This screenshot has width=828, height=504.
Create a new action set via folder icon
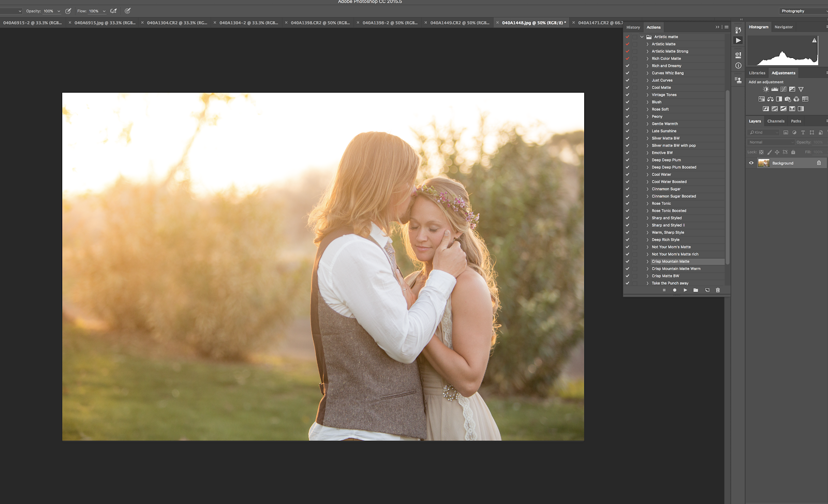696,290
